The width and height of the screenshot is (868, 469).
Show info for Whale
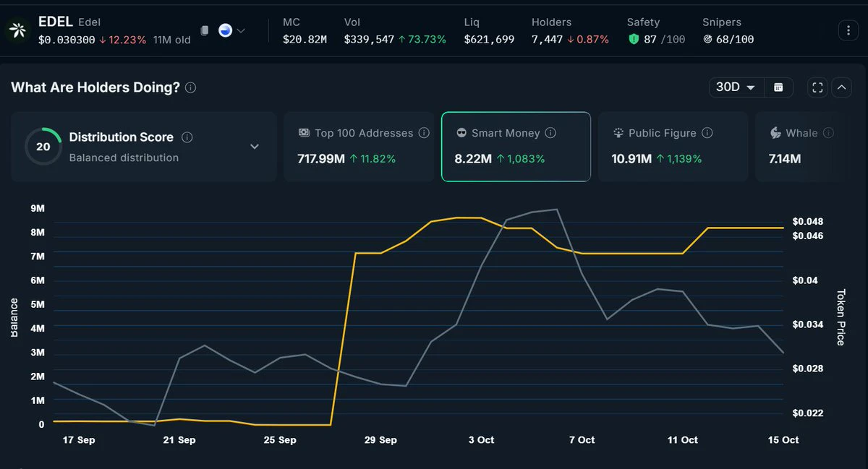(828, 133)
